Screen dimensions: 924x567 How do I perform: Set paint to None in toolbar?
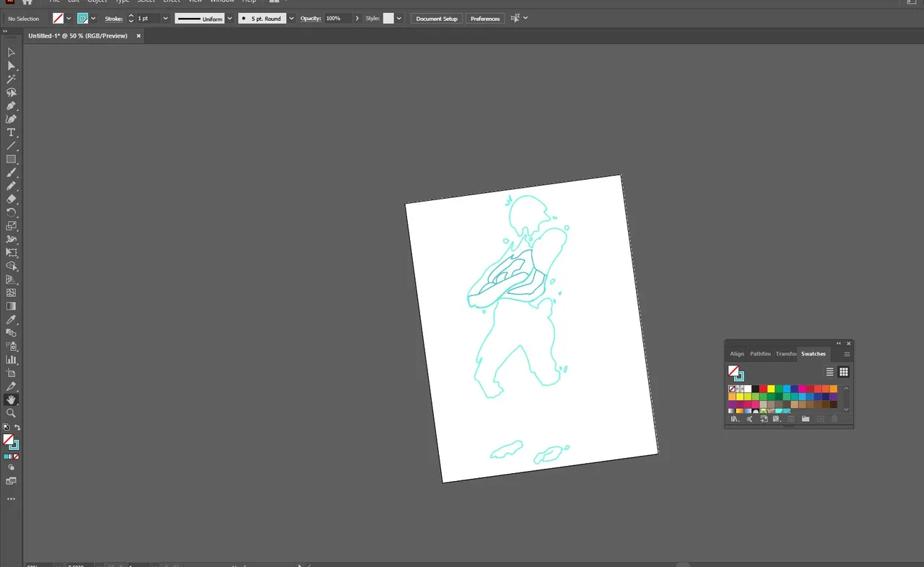coord(17,456)
